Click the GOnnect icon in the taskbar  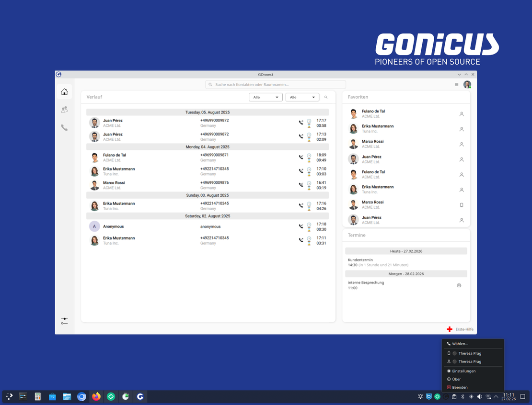coord(140,396)
